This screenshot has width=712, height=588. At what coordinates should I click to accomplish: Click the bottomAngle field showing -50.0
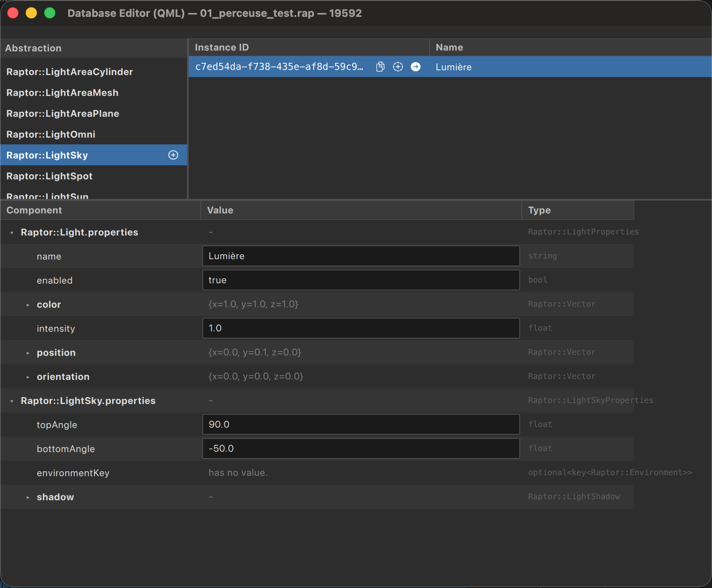click(x=361, y=448)
